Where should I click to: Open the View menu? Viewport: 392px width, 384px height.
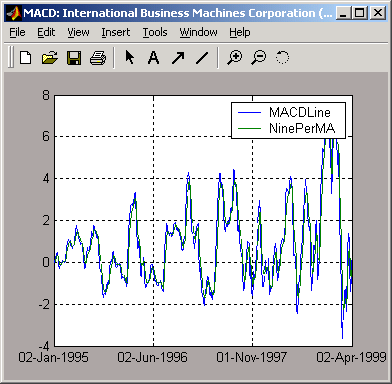(x=78, y=32)
